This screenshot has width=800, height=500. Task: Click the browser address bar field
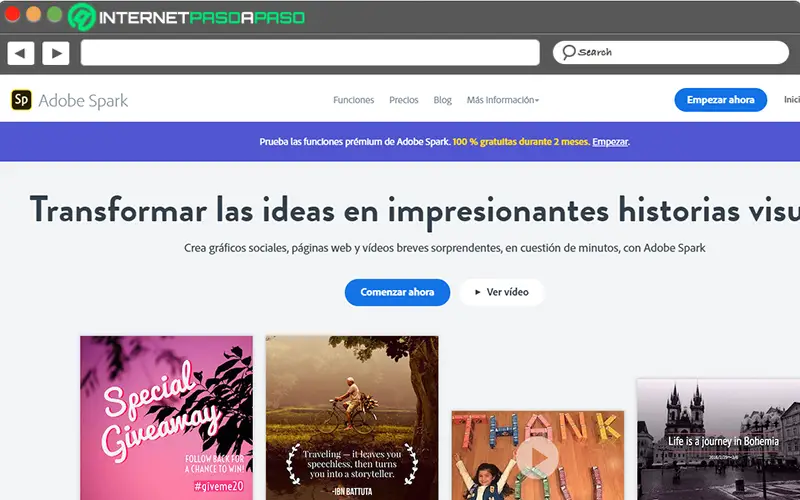pyautogui.click(x=310, y=53)
